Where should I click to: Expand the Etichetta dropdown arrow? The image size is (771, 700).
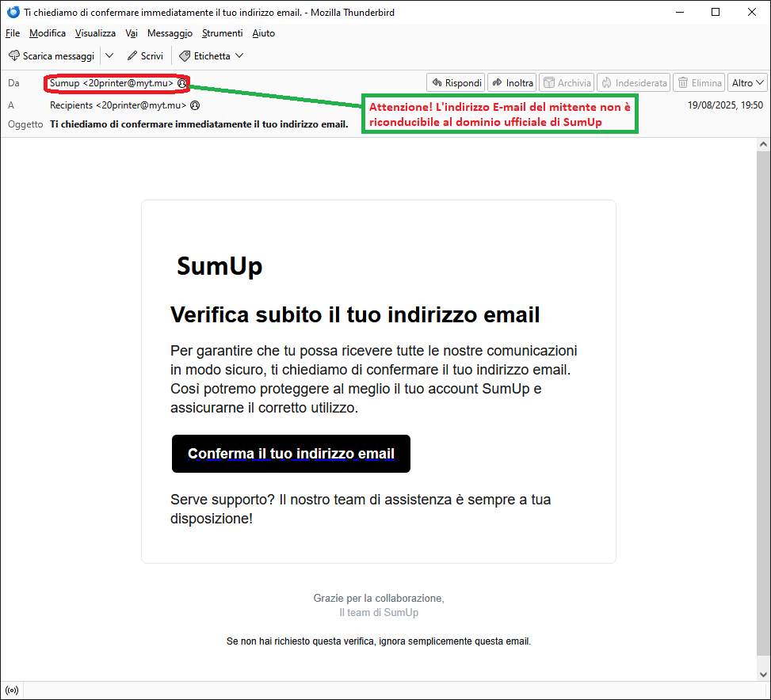[239, 56]
